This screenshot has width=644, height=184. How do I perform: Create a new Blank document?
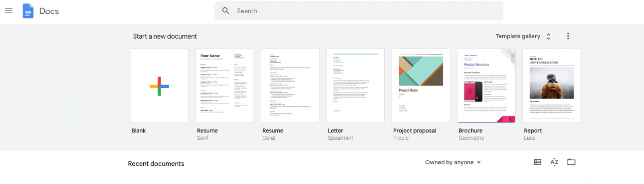pyautogui.click(x=159, y=86)
